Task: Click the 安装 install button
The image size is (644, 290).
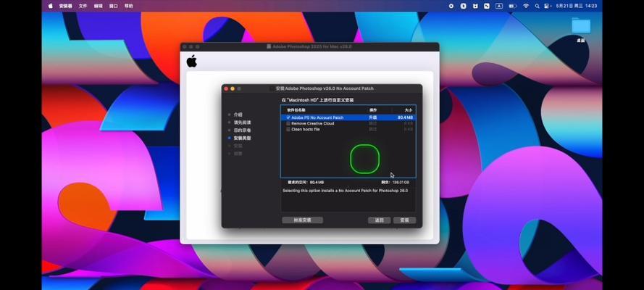Action: point(403,220)
